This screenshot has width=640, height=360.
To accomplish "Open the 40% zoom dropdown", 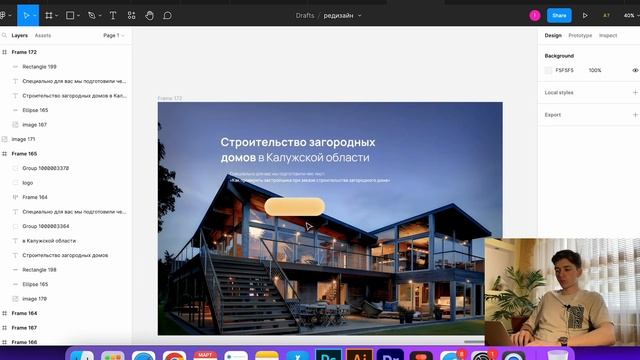I will pos(631,16).
